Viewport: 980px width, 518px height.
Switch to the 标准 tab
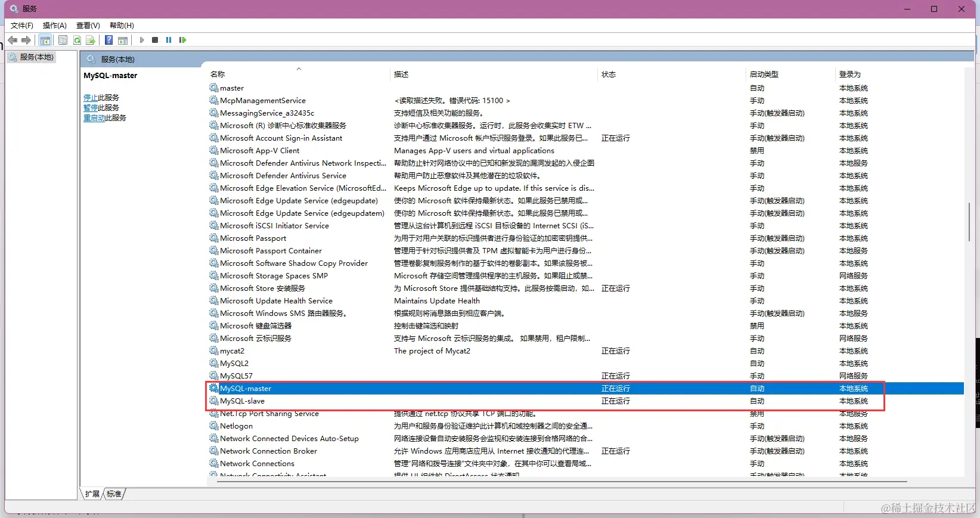click(114, 494)
